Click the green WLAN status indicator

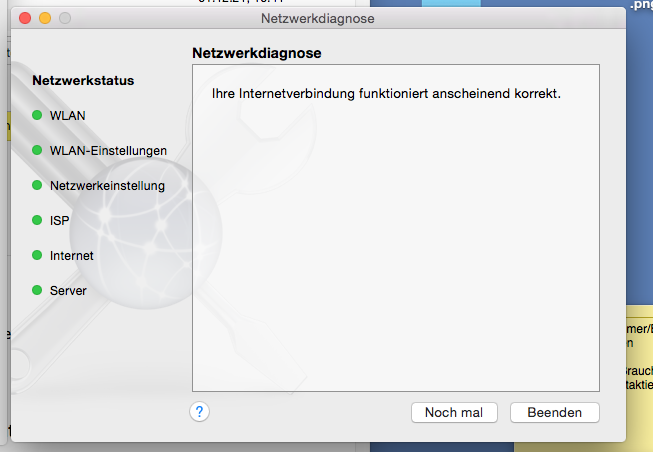click(37, 115)
